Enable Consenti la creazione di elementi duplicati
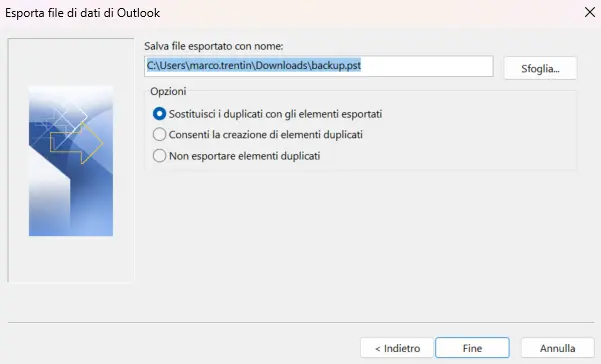This screenshot has height=364, width=601. pos(159,134)
